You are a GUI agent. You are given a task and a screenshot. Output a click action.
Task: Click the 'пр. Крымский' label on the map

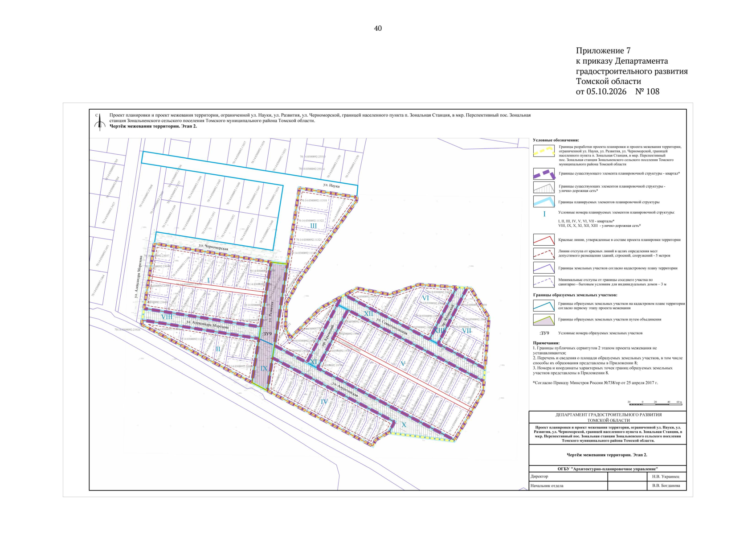click(x=327, y=336)
